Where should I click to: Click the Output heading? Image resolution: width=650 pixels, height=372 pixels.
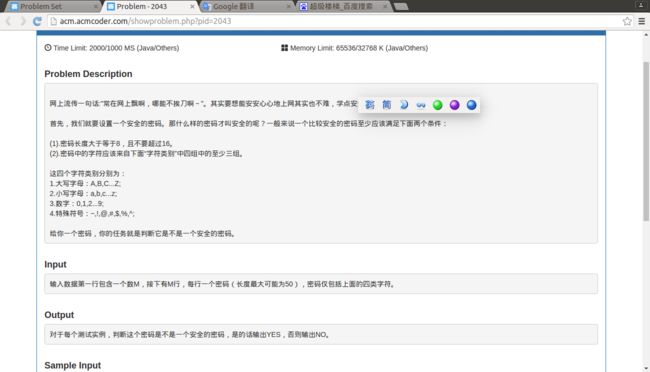tap(59, 315)
